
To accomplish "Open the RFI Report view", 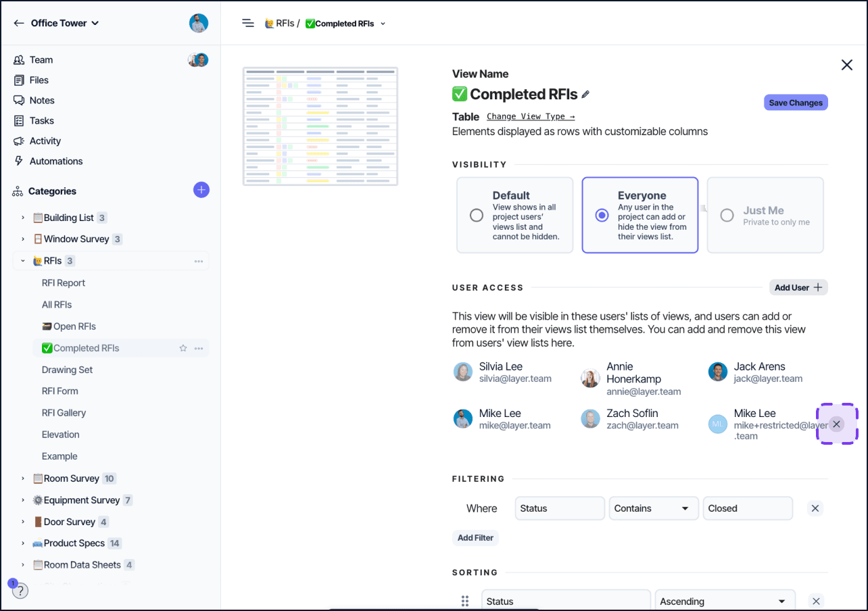I will click(x=64, y=283).
